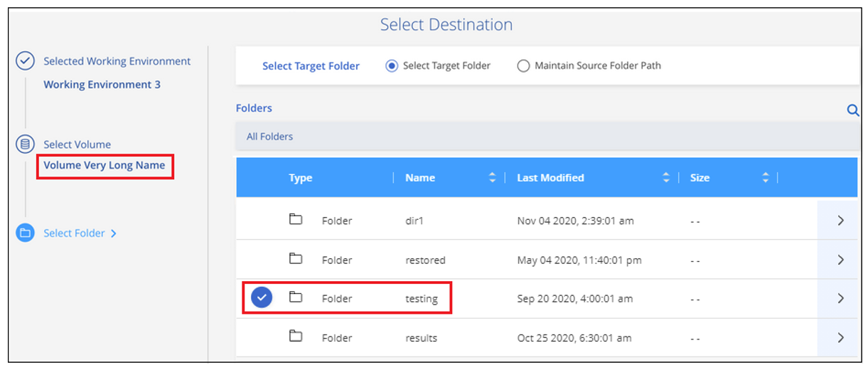This screenshot has height=370, width=868.
Task: Enable the Maintain Source Folder Path radio option
Action: pyautogui.click(x=524, y=65)
